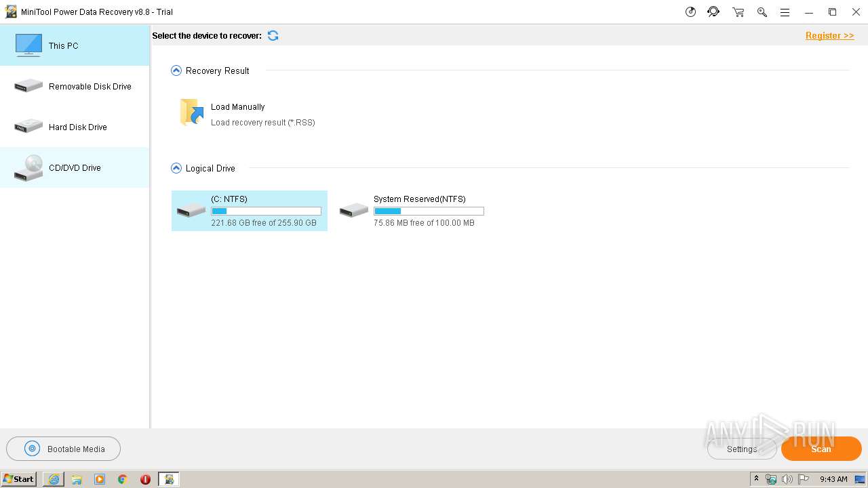
Task: Click the Register >> link
Action: 829,35
